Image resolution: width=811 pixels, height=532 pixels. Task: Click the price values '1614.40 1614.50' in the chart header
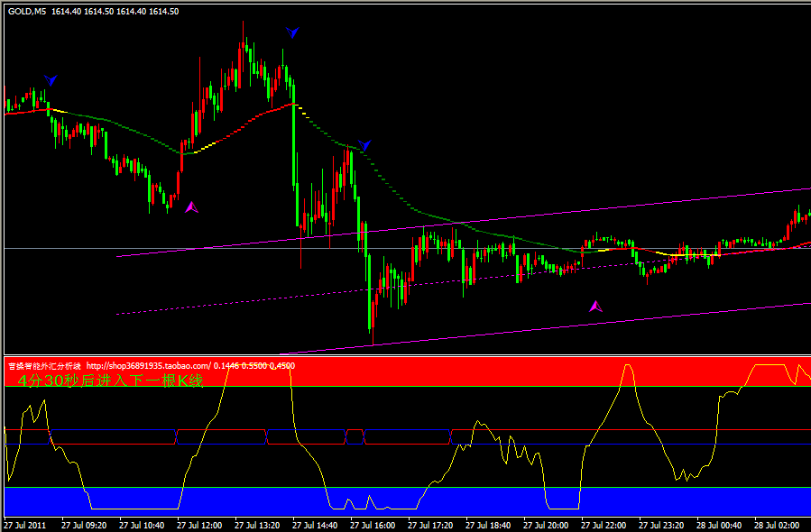(82, 12)
